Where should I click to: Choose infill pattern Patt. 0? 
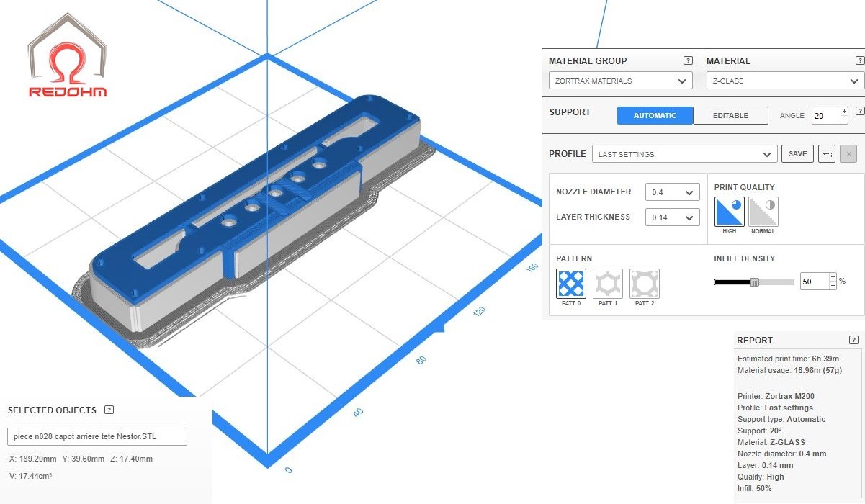[x=571, y=284]
